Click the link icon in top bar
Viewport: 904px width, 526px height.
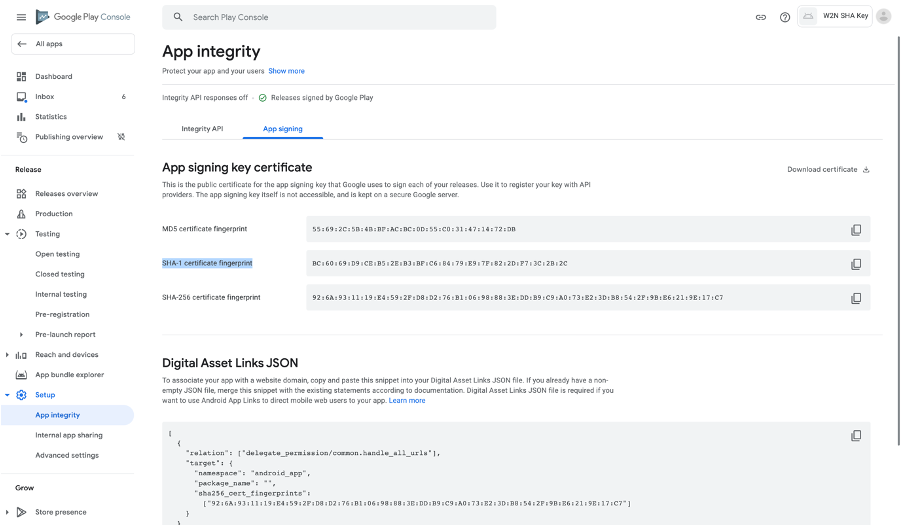click(760, 17)
